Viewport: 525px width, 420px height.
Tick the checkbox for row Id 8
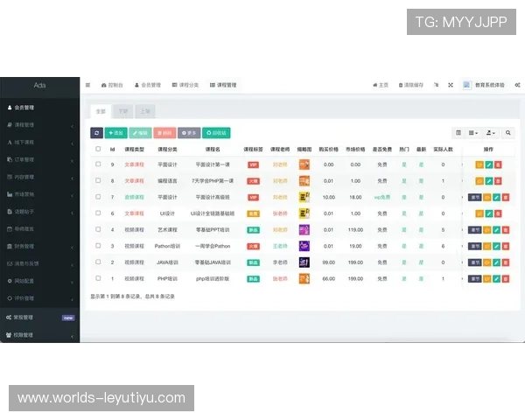[98, 180]
